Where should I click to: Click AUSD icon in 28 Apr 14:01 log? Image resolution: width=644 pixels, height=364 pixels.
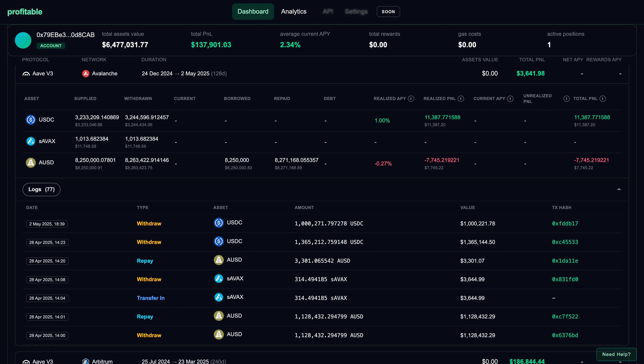[x=219, y=316]
